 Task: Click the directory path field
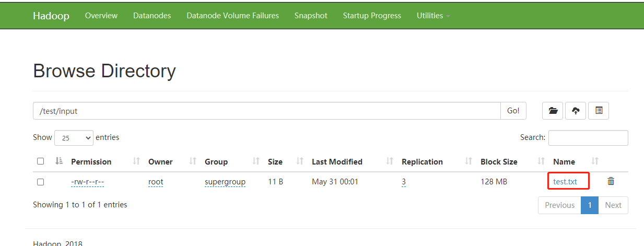click(266, 111)
